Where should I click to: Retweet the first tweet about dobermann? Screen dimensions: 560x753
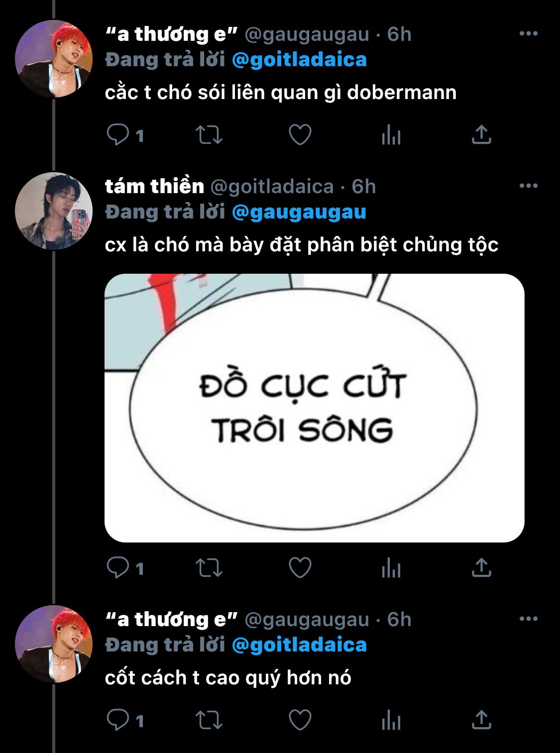click(209, 134)
